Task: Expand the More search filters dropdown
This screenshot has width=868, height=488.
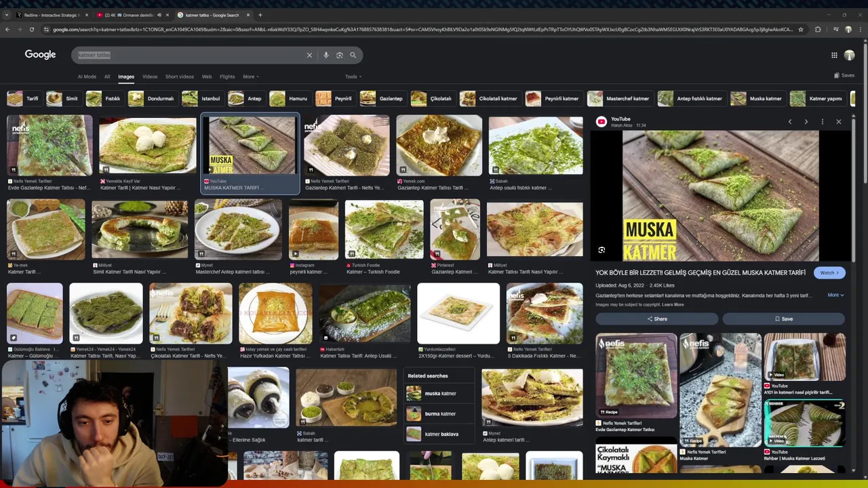Action: coord(251,77)
